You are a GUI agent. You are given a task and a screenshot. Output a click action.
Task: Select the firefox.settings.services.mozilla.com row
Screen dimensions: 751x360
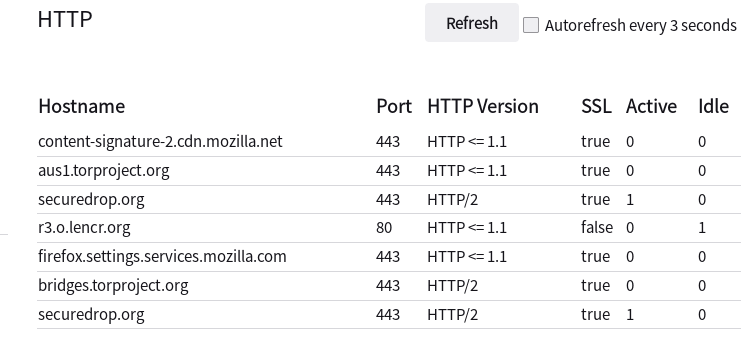click(389, 257)
